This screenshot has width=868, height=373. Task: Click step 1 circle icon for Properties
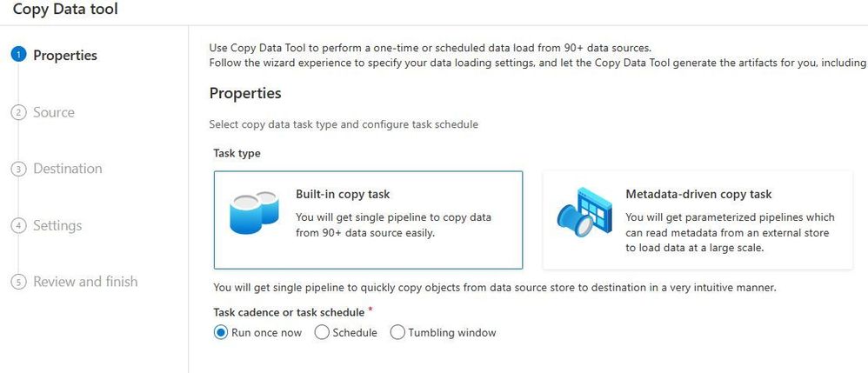click(17, 56)
